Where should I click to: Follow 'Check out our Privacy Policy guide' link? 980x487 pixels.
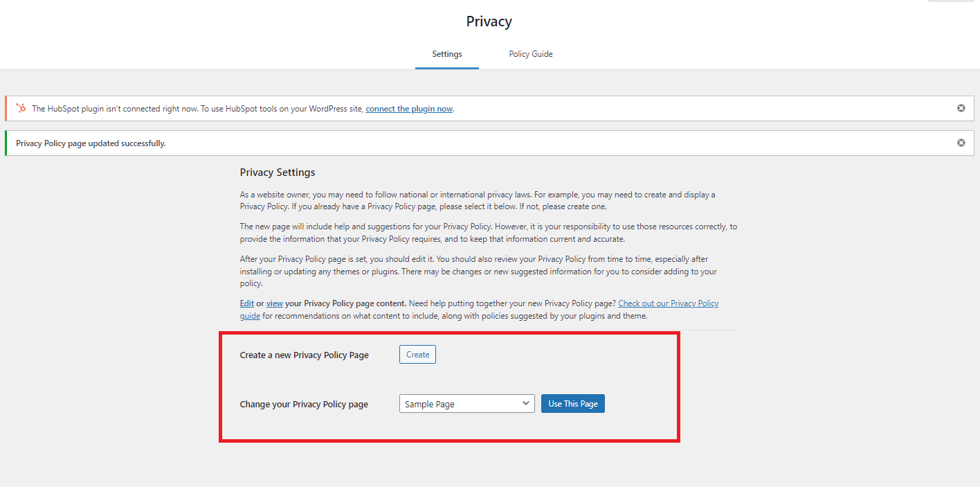pyautogui.click(x=669, y=303)
